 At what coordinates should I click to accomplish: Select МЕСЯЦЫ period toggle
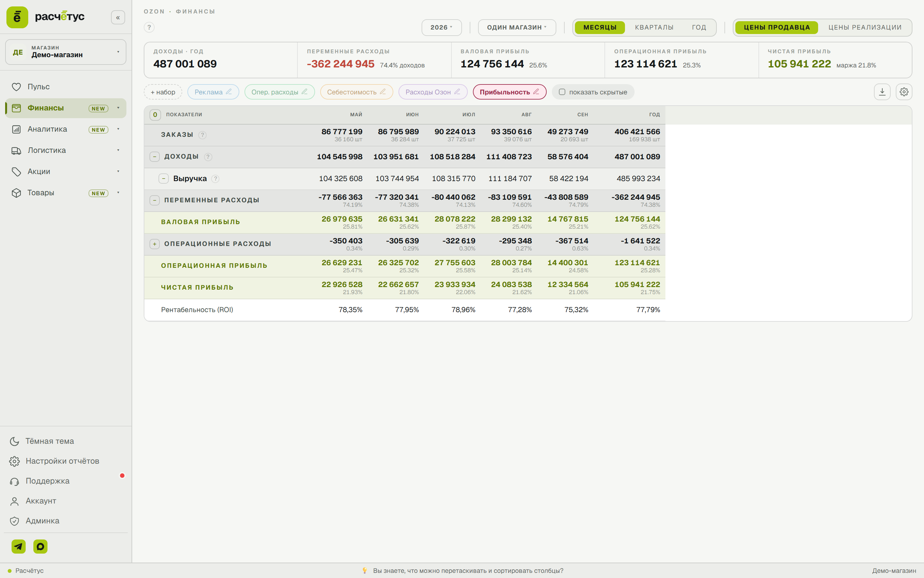(x=600, y=28)
